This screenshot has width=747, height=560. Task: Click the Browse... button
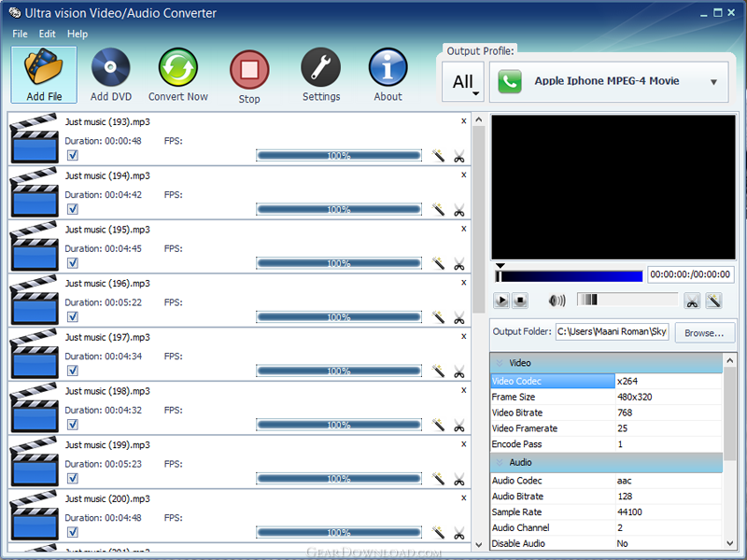pos(704,333)
